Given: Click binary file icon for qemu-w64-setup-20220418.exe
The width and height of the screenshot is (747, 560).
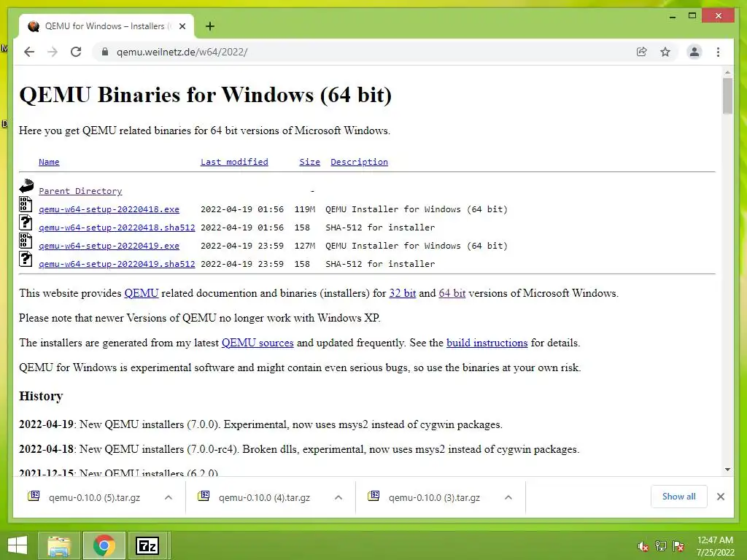Looking at the screenshot, I should (x=26, y=204).
